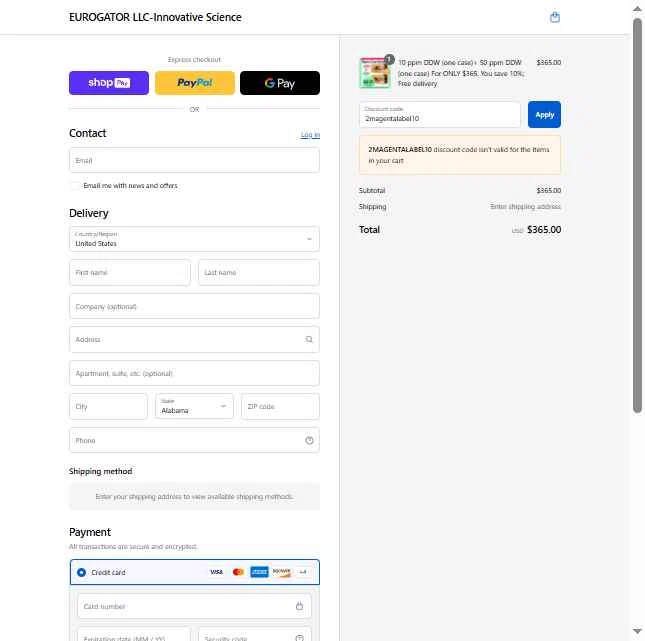Focus the Phone field
This screenshot has height=641, width=645.
point(194,440)
